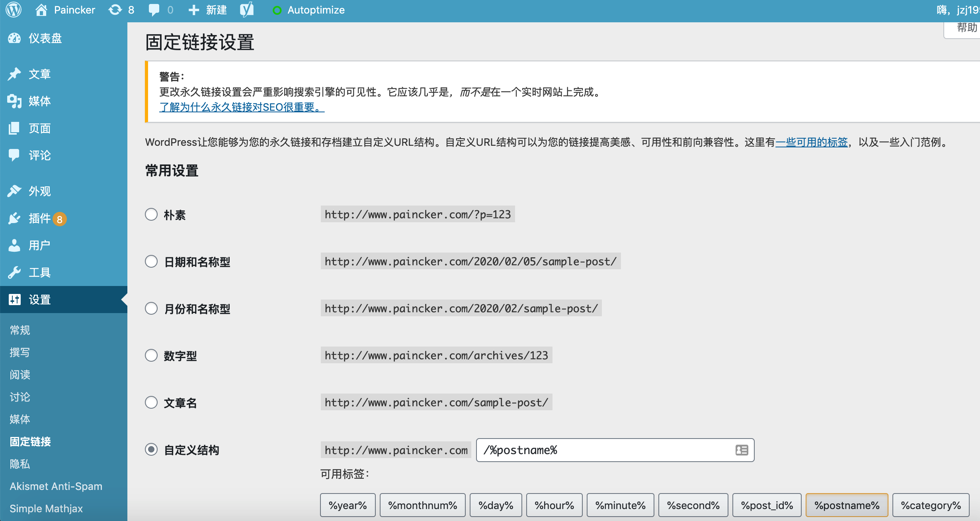Select the 朴素 plain permalink radio
This screenshot has height=521, width=980.
click(x=151, y=214)
